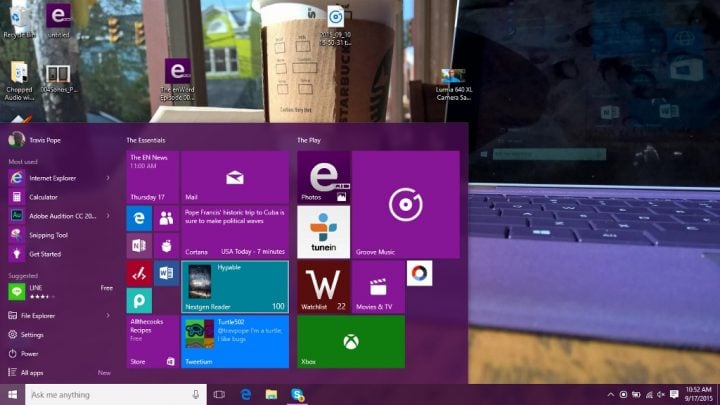Open the red Adobe Acrobat tile
Viewport: 720px width, 405px height.
(x=139, y=273)
